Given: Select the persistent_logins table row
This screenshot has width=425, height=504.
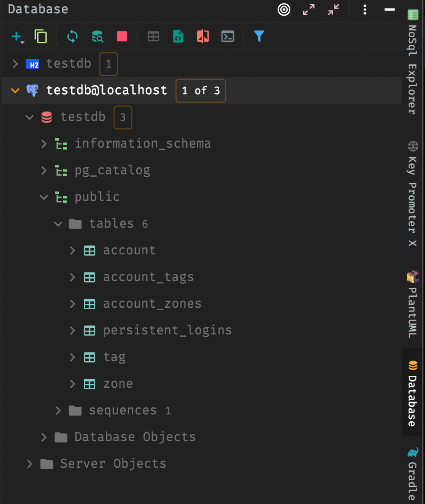Looking at the screenshot, I should point(202,331).
